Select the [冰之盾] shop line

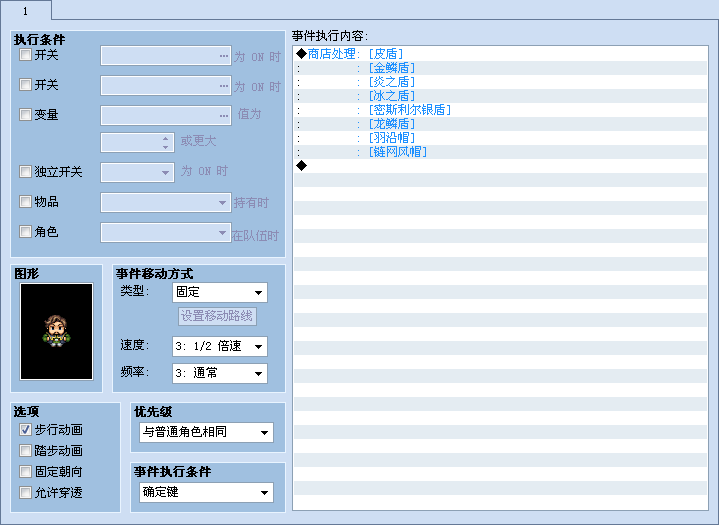pos(501,96)
